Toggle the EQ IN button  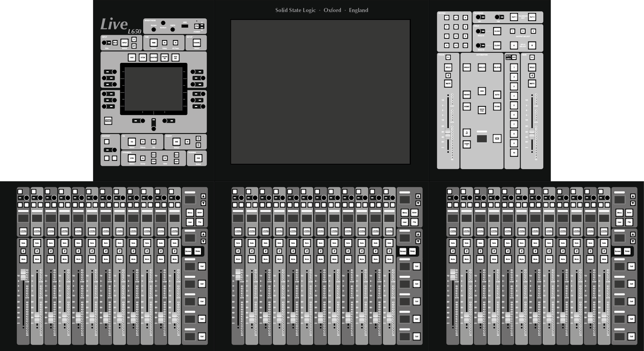coord(154,142)
